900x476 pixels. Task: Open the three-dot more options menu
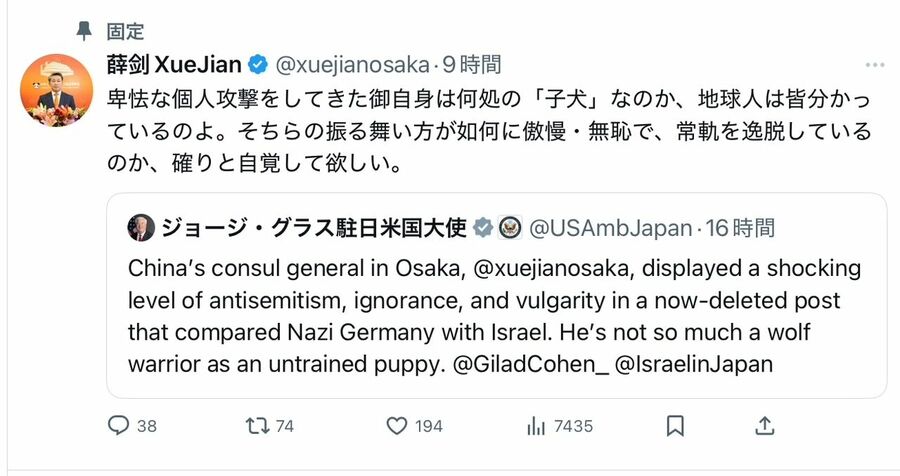pos(875,65)
